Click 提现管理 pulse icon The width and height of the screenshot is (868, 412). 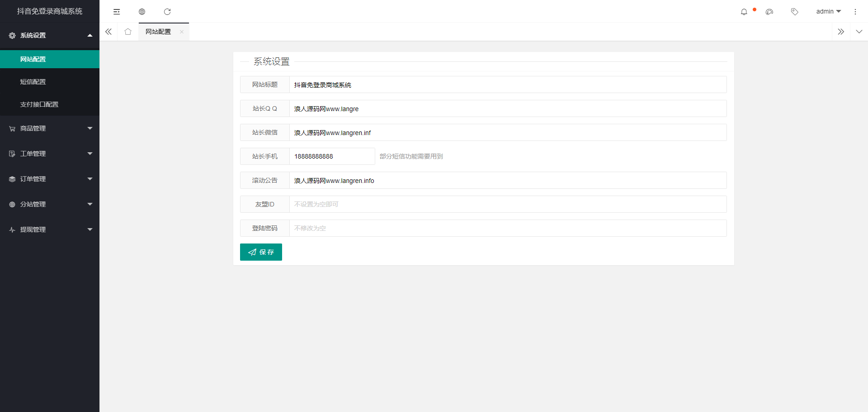[12, 229]
